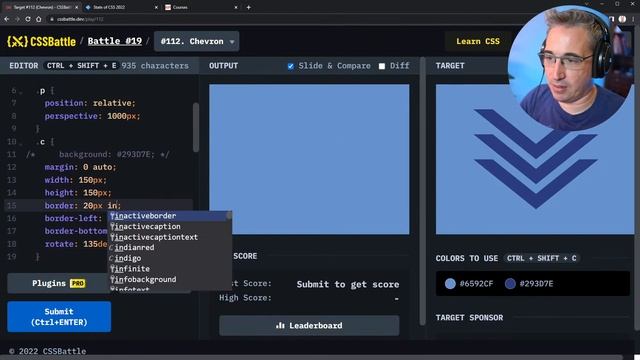
Task: Select the Target #112 Chevron tab
Action: [41, 7]
